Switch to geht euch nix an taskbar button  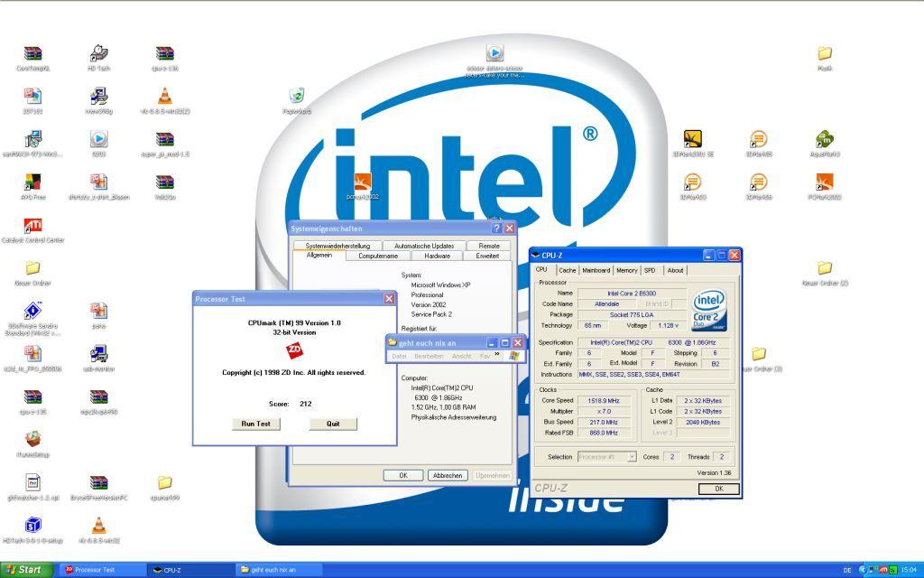279,570
